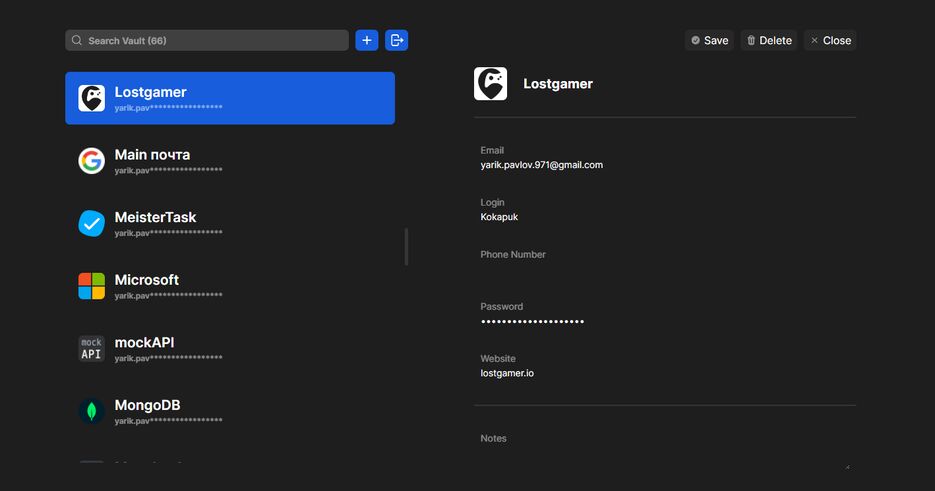
Task: Click the Delete button
Action: [769, 41]
